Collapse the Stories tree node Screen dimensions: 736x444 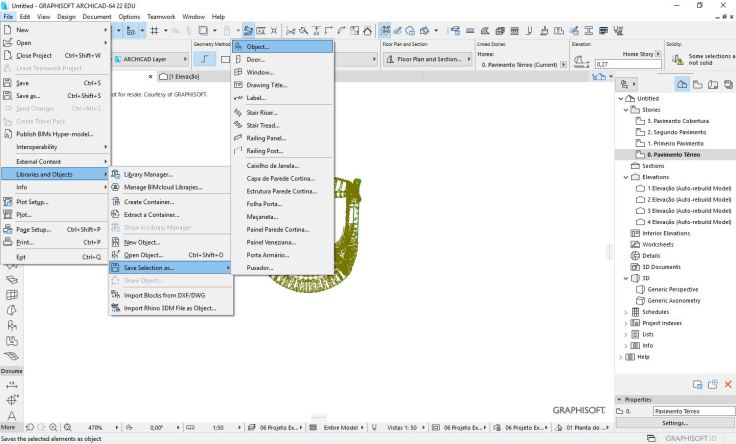(626, 110)
